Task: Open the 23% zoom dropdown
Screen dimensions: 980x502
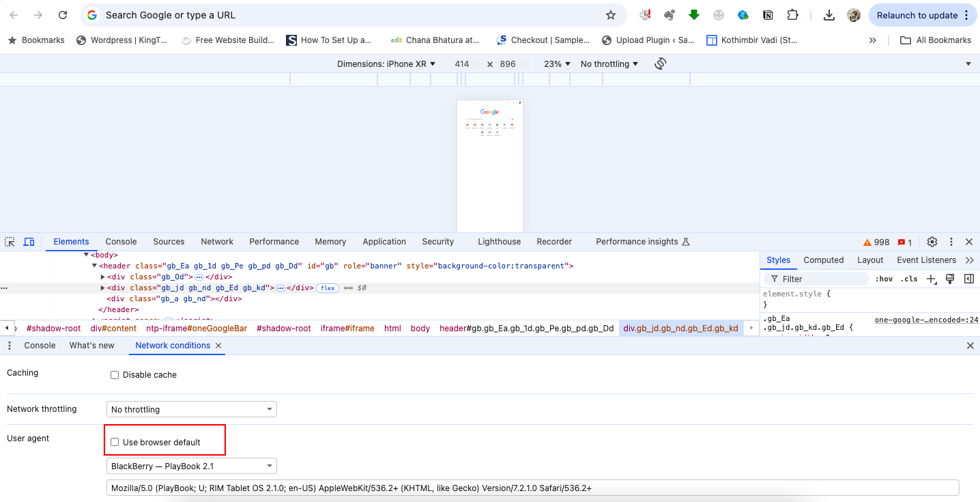Action: 557,64
